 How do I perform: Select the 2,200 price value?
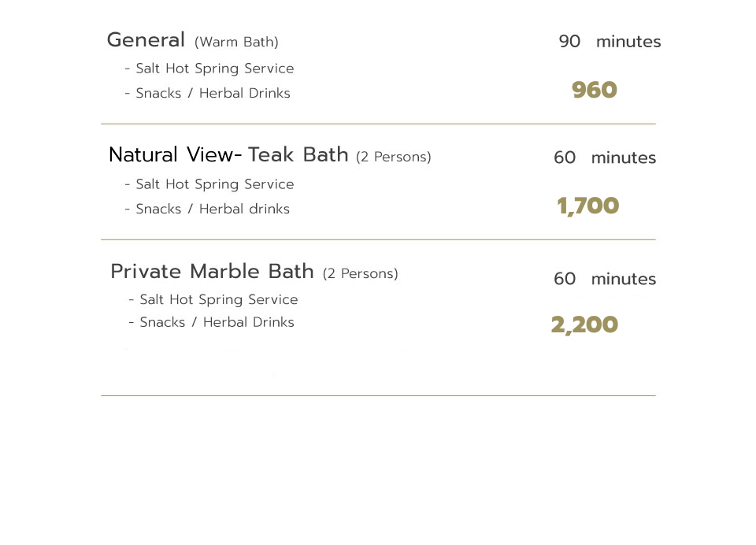(584, 324)
